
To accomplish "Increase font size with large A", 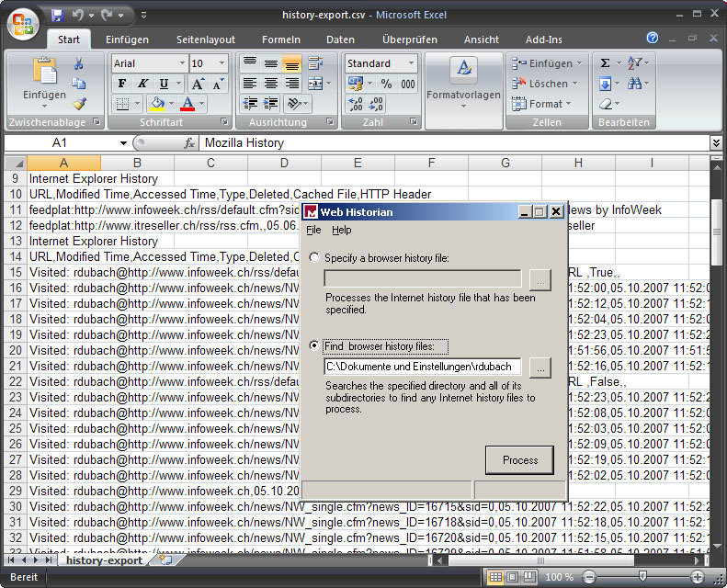I will (198, 84).
